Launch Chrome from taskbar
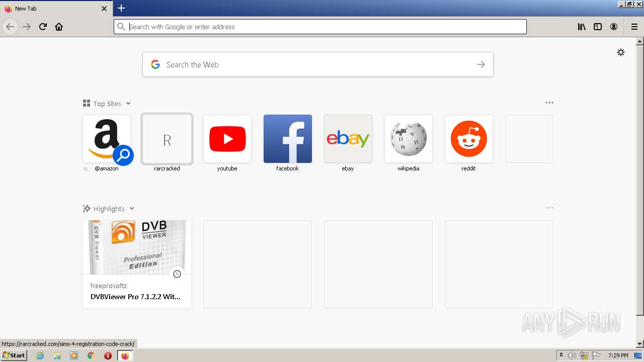This screenshot has height=362, width=644. (91, 355)
